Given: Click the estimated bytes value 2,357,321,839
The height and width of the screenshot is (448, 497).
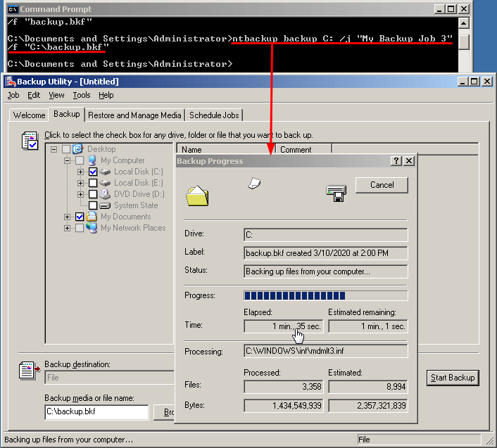Looking at the screenshot, I should pyautogui.click(x=368, y=406).
